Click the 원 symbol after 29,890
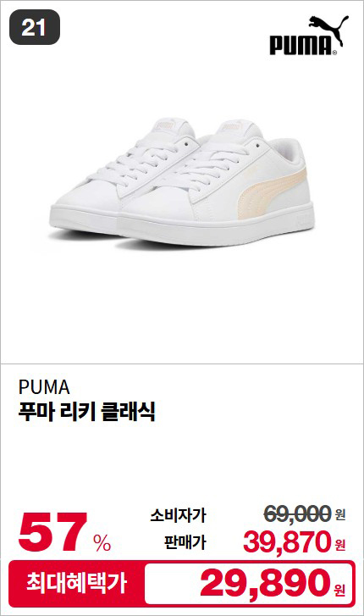This screenshot has width=364, height=616. tap(339, 590)
